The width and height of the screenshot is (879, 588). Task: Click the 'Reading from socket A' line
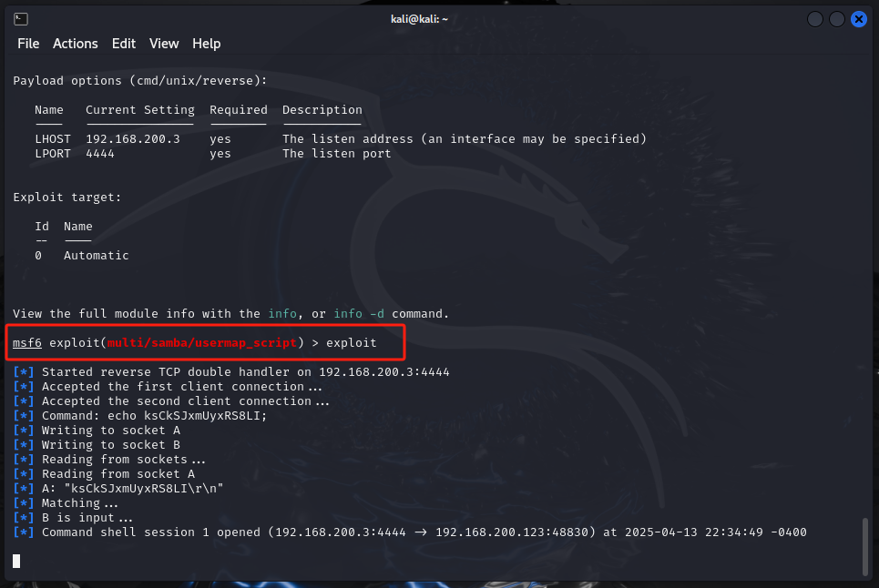point(104,473)
